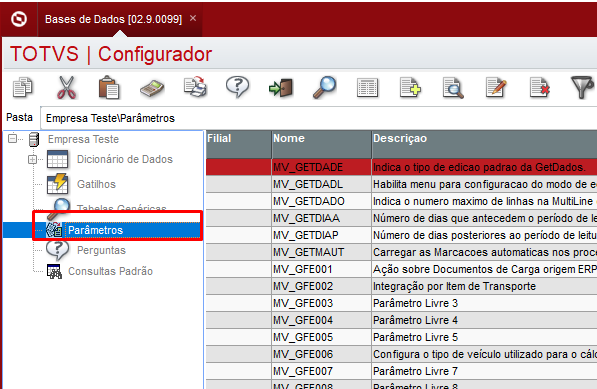Click 'Ação sobre Documentos de Carga' description
597x389 pixels.
point(485,269)
